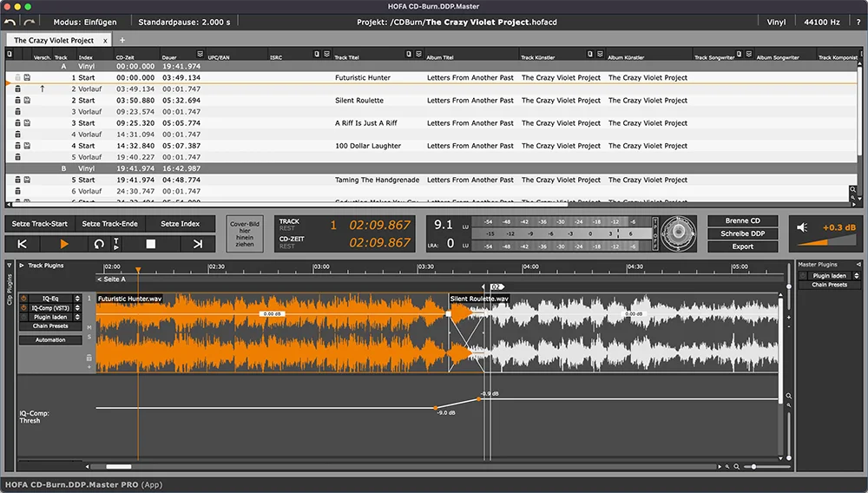Click the redo arrow icon
Image resolution: width=868 pixels, height=493 pixels.
point(30,22)
